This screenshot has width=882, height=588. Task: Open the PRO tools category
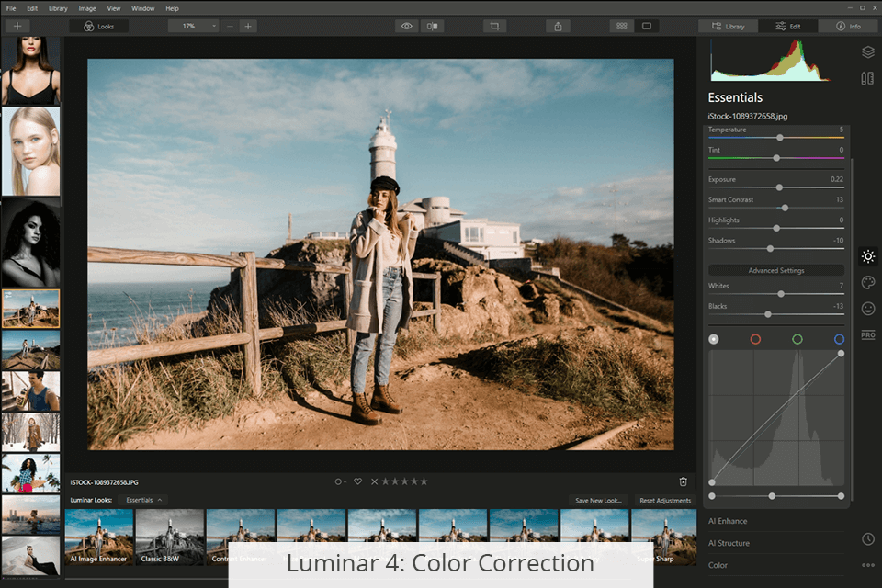(867, 334)
